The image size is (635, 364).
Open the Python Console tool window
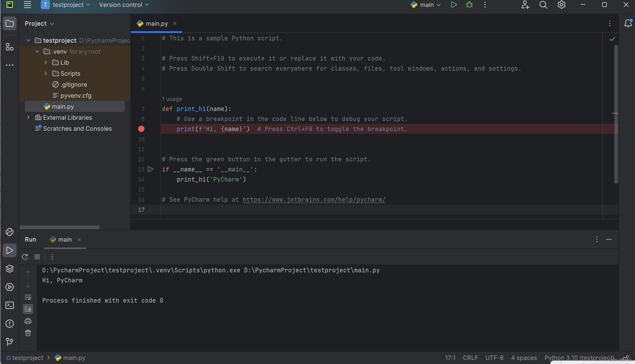tap(9, 232)
